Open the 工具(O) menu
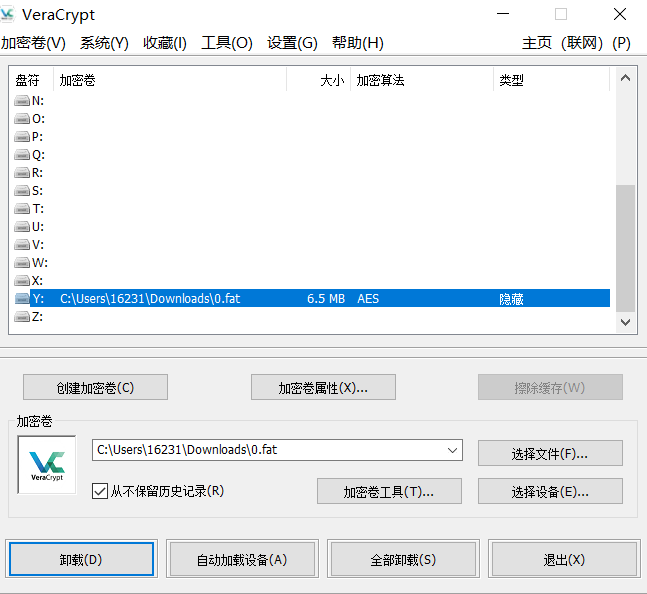This screenshot has height=594, width=647. (227, 43)
